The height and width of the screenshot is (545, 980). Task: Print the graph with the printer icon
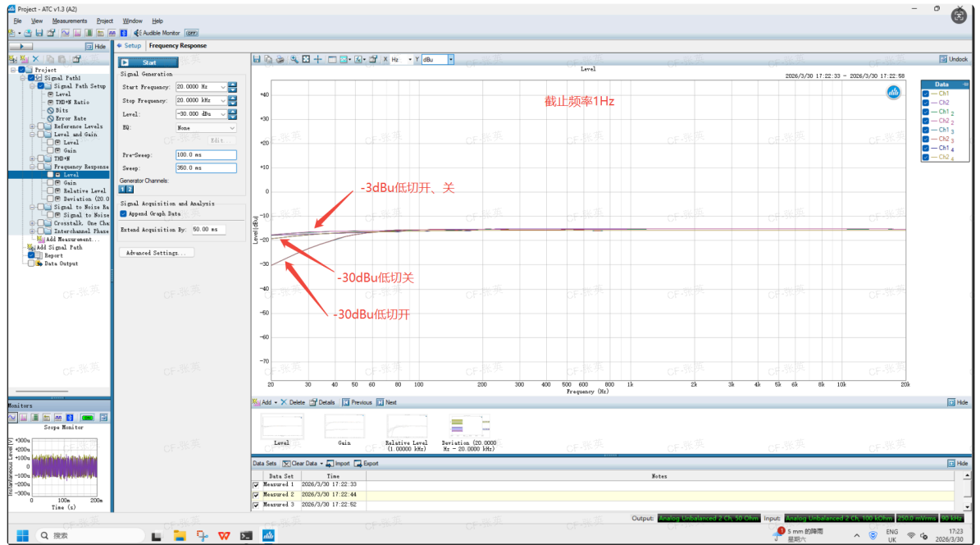tap(280, 59)
